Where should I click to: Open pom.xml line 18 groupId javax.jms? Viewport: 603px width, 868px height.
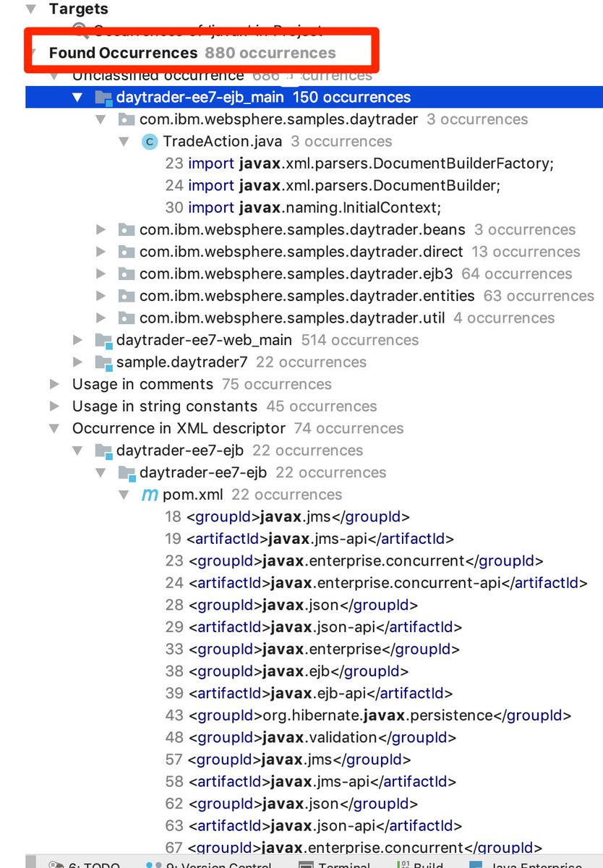(x=288, y=516)
